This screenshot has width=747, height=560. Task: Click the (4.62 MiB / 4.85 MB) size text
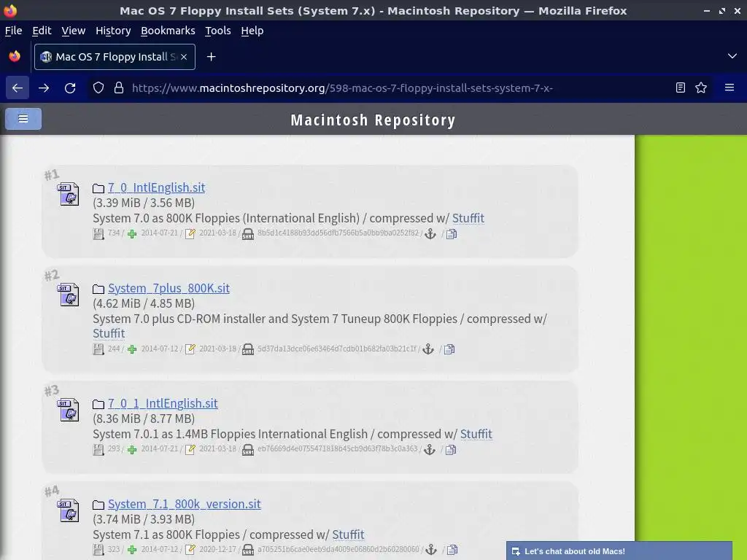pos(144,303)
